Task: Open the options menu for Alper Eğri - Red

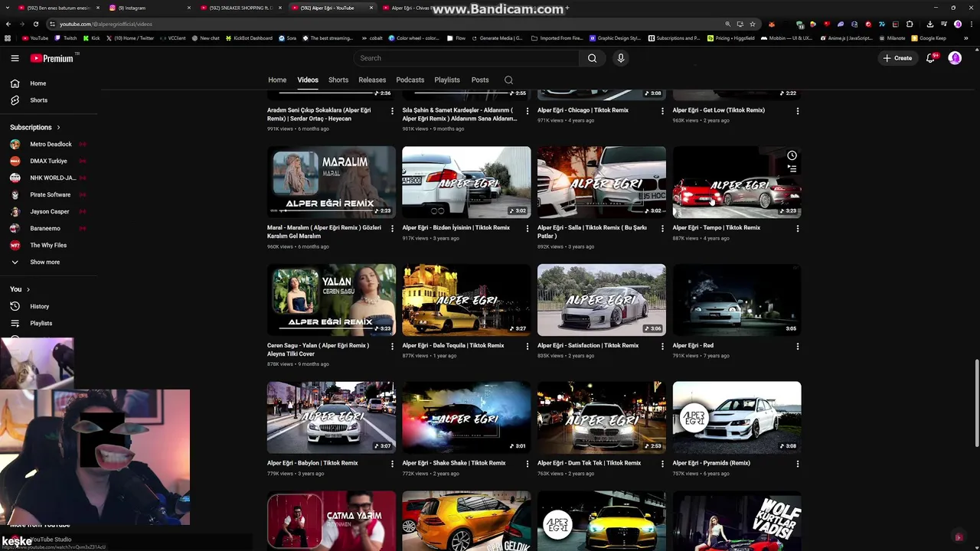Action: 798,346
